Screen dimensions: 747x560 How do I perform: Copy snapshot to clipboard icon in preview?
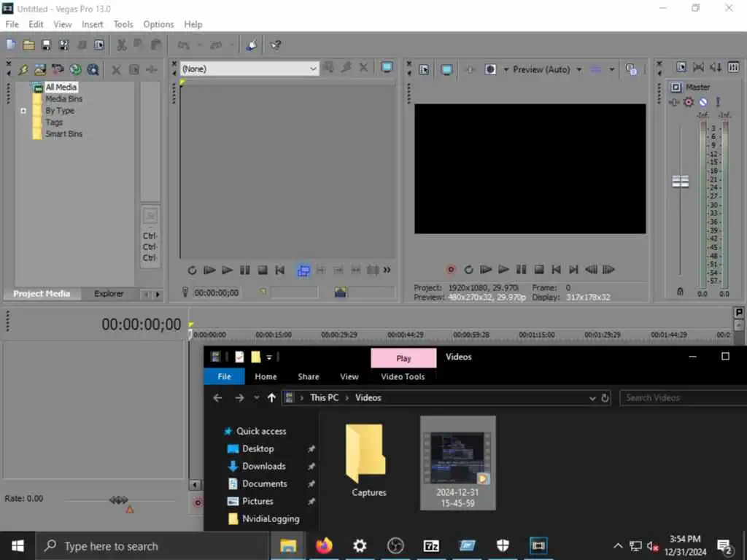coord(631,69)
